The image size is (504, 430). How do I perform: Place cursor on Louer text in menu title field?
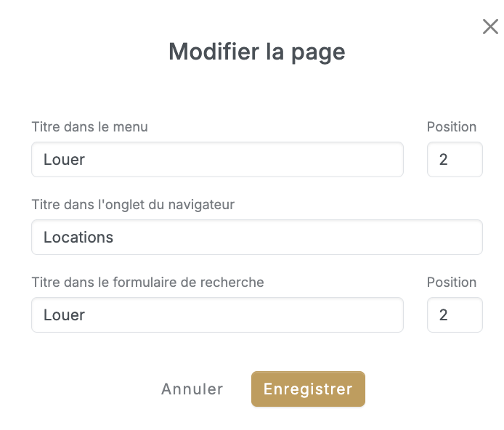pos(64,160)
